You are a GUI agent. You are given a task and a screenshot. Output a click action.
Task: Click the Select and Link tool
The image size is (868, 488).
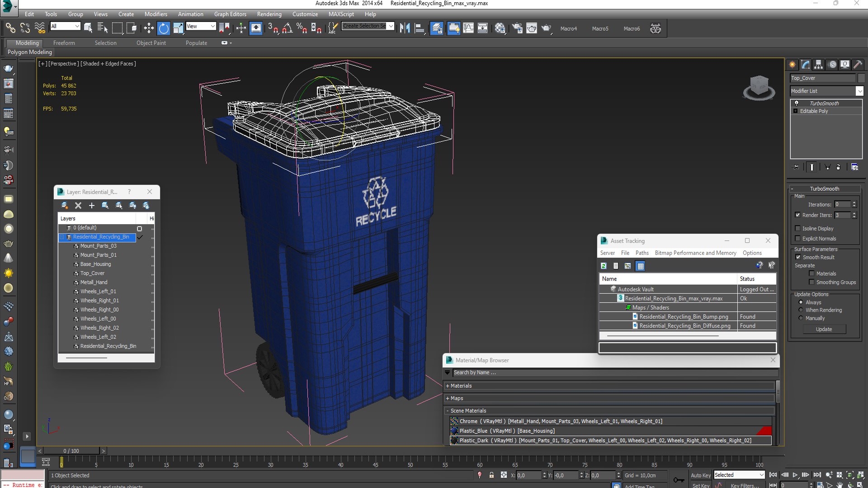pyautogui.click(x=10, y=28)
